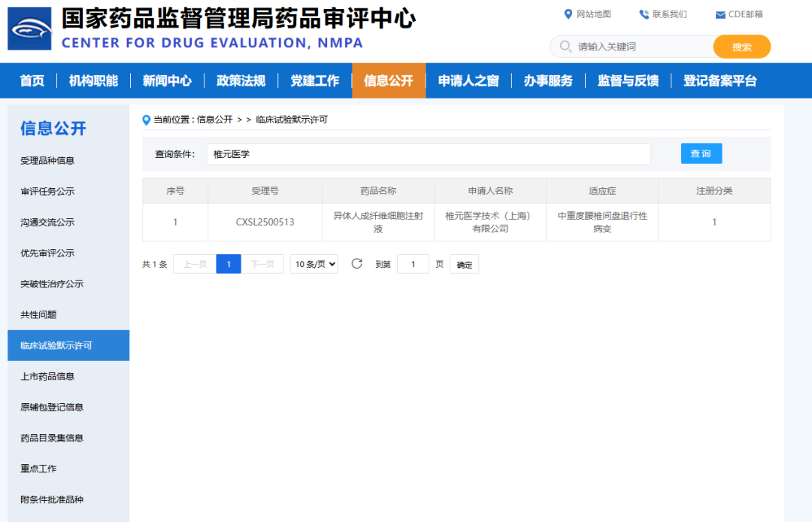Select 共性问题 in sidebar

point(68,315)
